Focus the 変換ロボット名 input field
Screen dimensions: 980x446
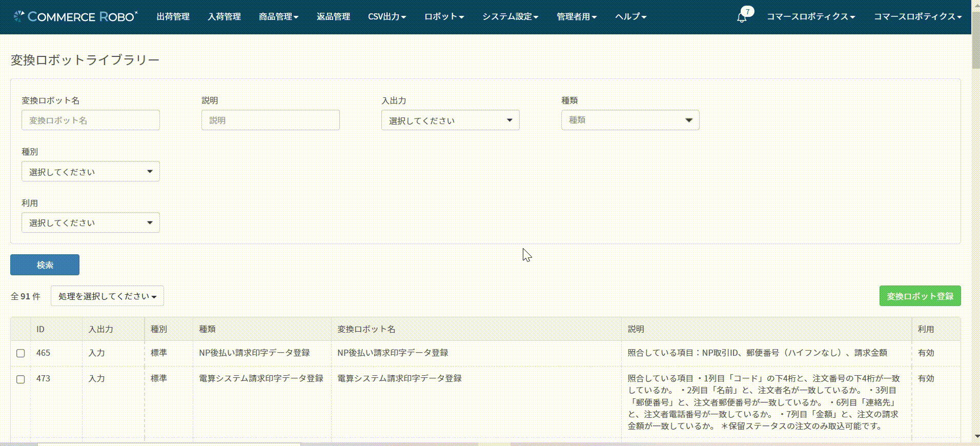[x=90, y=120]
